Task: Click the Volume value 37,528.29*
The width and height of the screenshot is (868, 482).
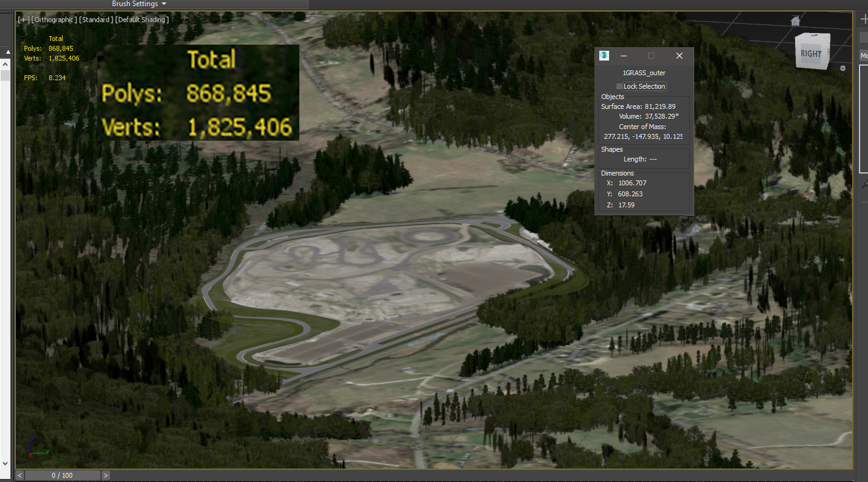Action: [x=662, y=116]
